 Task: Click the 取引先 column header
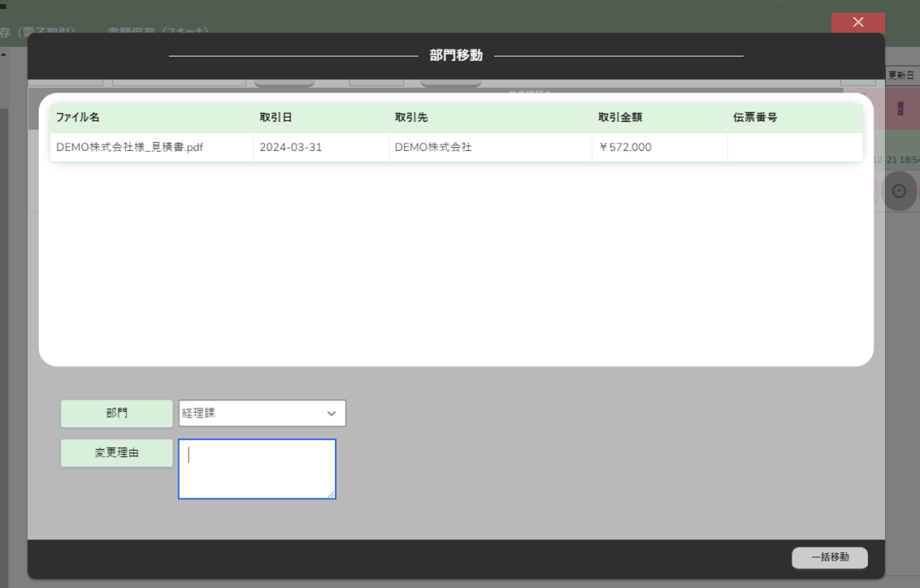pos(411,118)
